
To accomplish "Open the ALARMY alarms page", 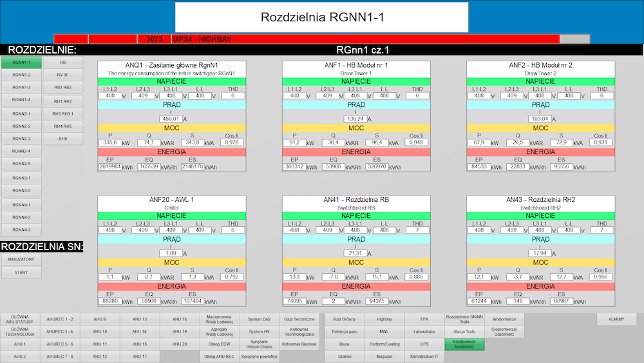I will pyautogui.click(x=616, y=319).
